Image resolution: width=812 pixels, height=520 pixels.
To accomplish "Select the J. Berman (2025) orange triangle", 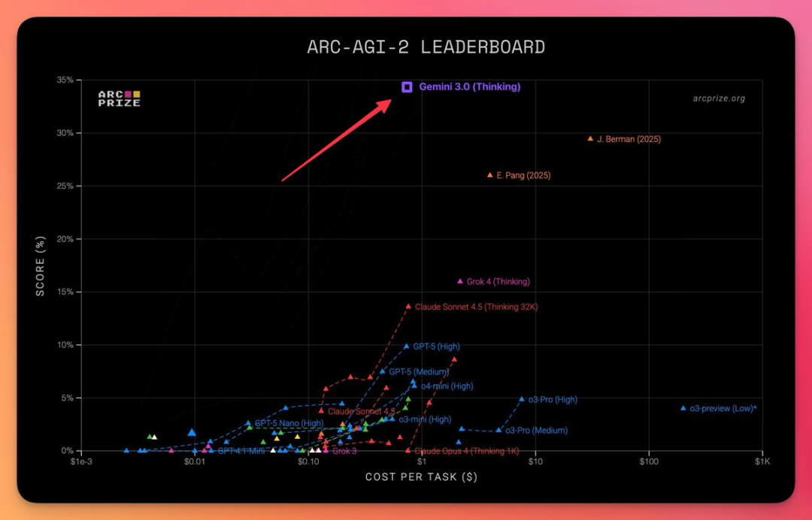I will tap(590, 139).
